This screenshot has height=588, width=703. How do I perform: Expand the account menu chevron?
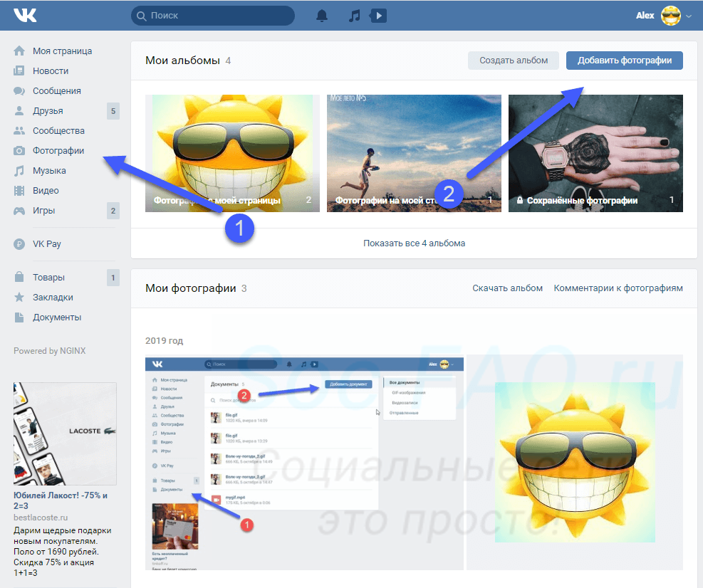pyautogui.click(x=689, y=16)
